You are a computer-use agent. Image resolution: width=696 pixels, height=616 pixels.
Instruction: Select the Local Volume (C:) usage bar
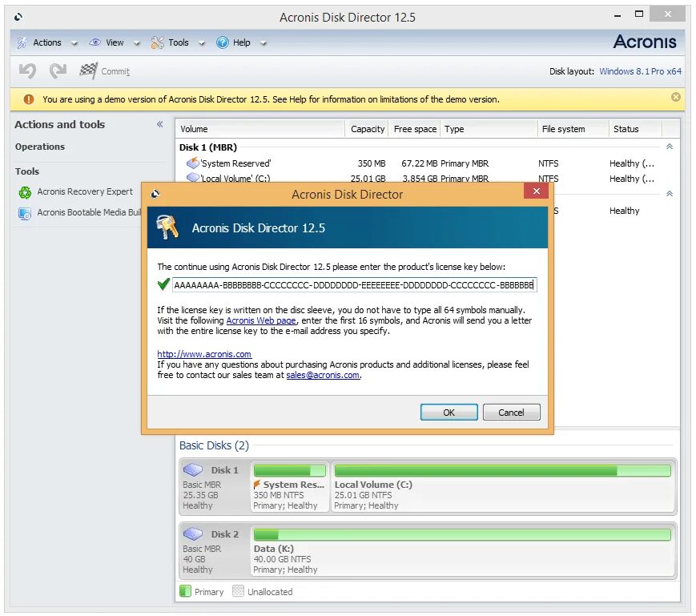pos(502,470)
